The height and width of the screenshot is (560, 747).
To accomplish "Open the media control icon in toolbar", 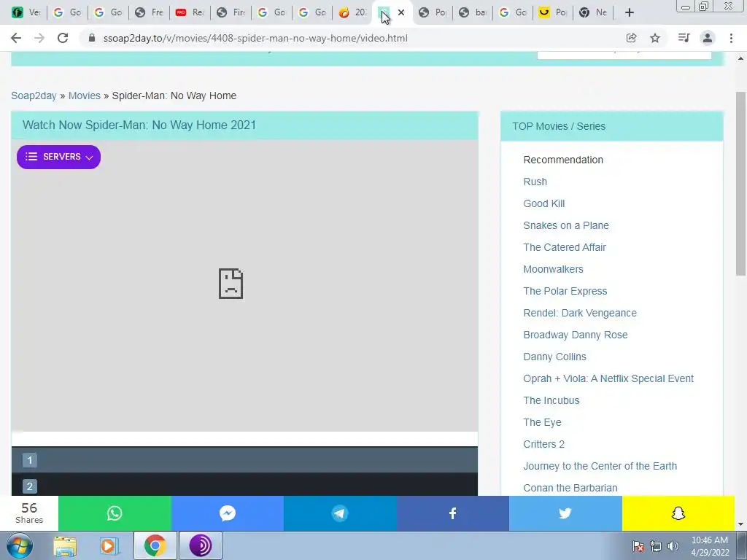I will click(684, 38).
